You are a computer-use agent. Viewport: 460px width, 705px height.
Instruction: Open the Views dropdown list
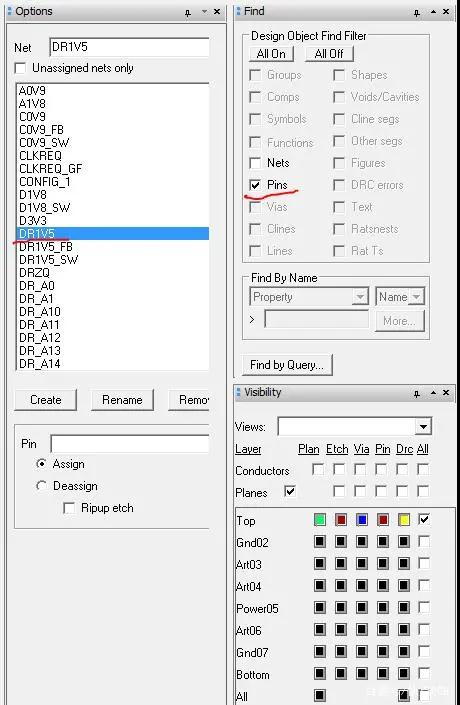(423, 426)
